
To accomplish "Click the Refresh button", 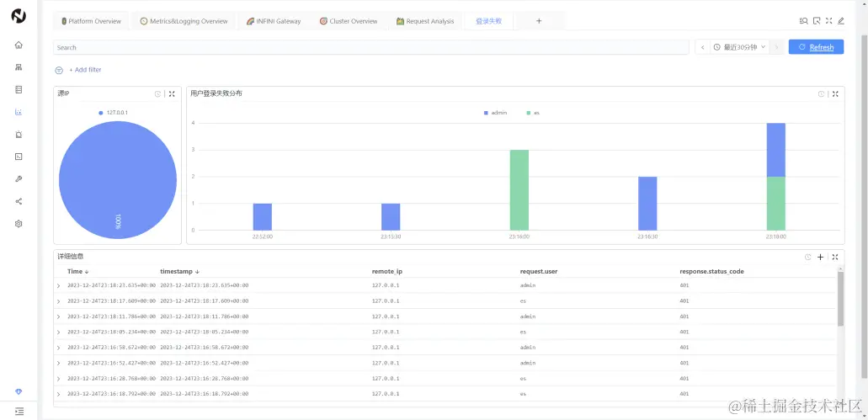I will (816, 47).
